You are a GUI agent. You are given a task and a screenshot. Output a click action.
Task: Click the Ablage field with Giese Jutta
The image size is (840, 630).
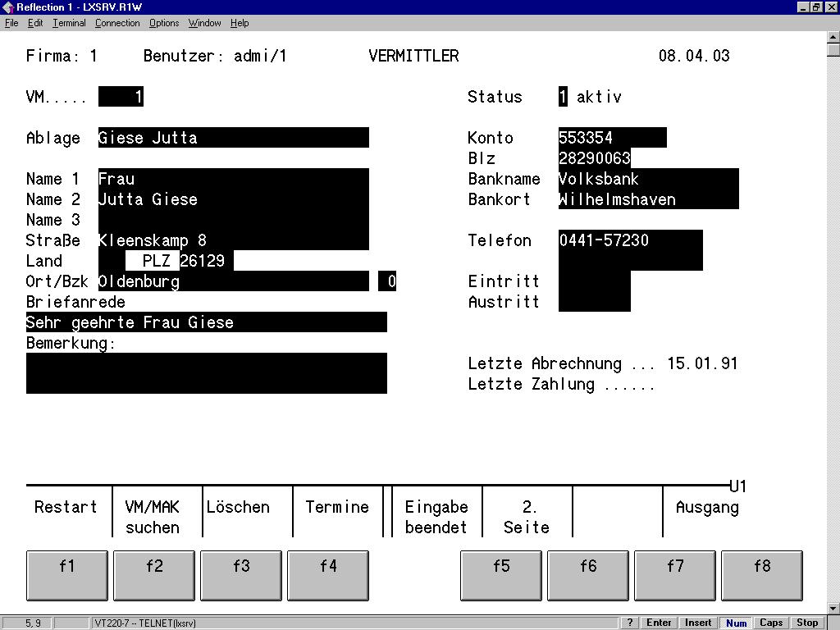tap(234, 138)
